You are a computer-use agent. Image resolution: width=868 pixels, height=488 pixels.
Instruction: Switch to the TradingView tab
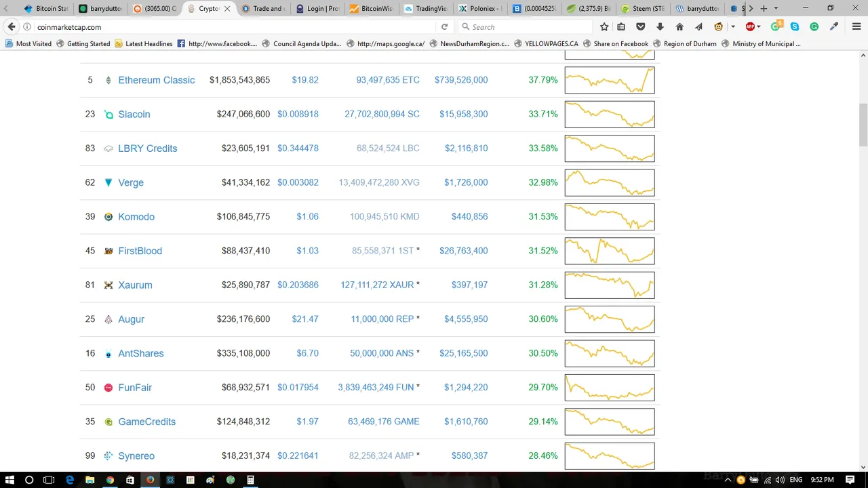(x=426, y=9)
